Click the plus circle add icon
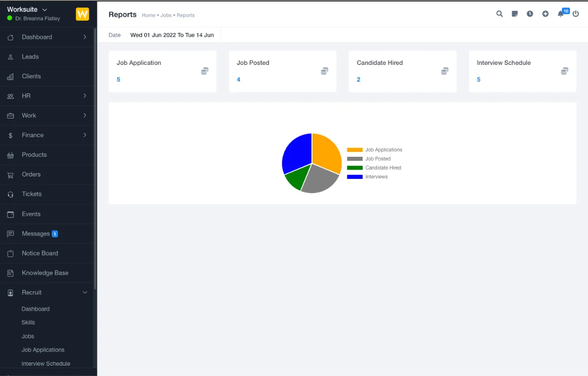This screenshot has width=588, height=376. 545,14
